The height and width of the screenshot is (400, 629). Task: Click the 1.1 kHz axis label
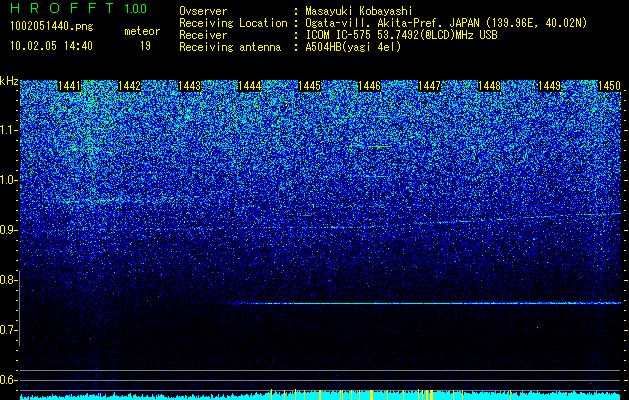pos(9,130)
